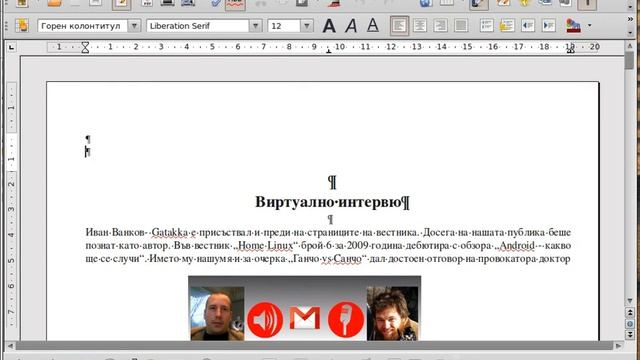Click the red microphone icon in the document image

pyautogui.click(x=346, y=320)
